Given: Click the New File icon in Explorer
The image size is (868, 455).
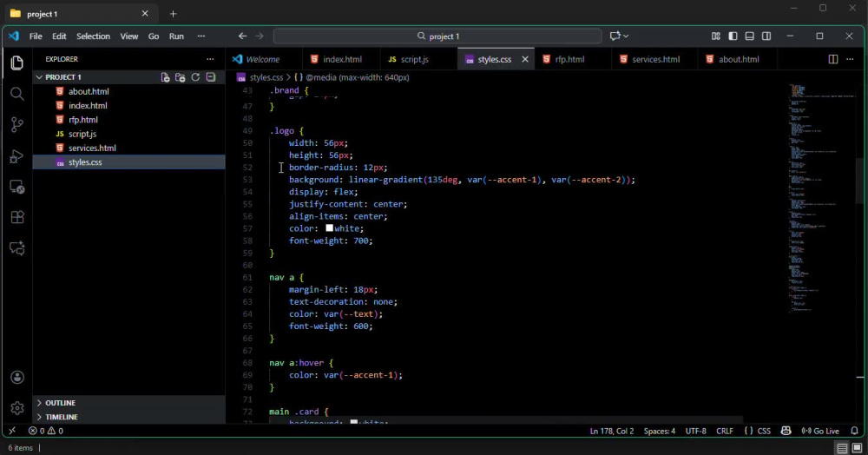Looking at the screenshot, I should [165, 77].
